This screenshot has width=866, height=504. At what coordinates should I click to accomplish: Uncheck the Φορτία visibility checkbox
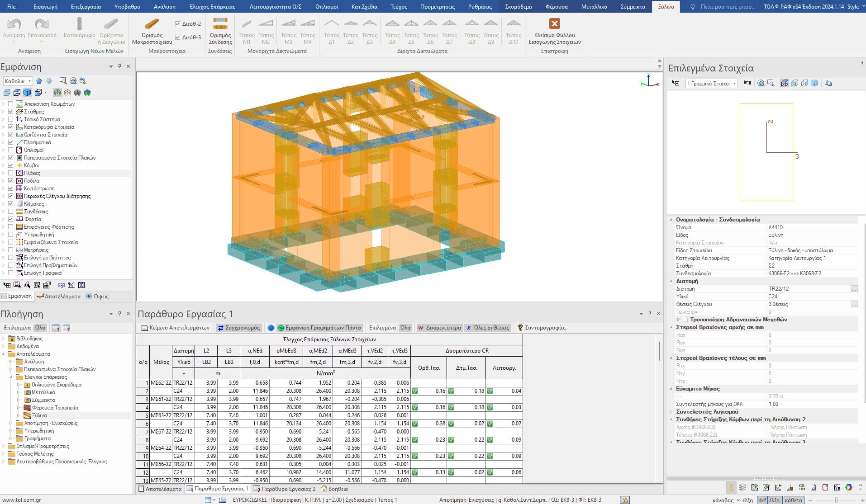11,219
